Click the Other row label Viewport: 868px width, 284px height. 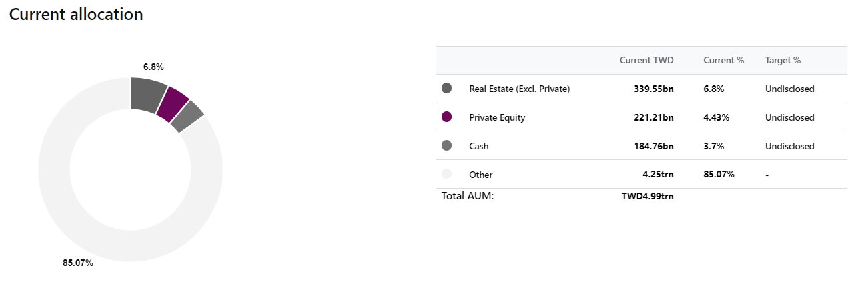click(480, 175)
